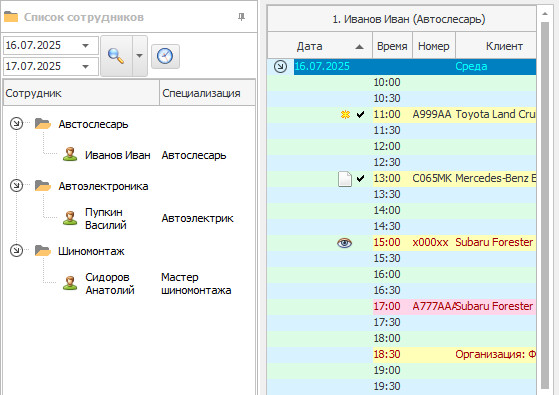Image resolution: width=559 pixels, height=395 pixels.
Task: Click the person icon of Сидоров Анатолий
Action: [x=70, y=283]
